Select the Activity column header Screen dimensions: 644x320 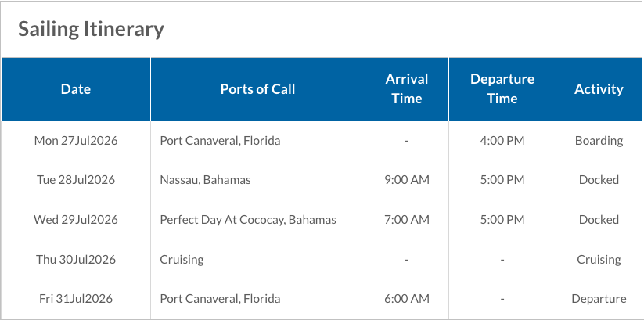coord(599,89)
